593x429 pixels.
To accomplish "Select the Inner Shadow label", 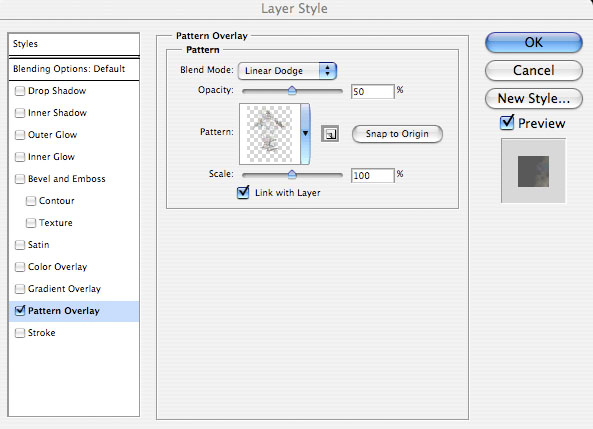I will pyautogui.click(x=57, y=113).
